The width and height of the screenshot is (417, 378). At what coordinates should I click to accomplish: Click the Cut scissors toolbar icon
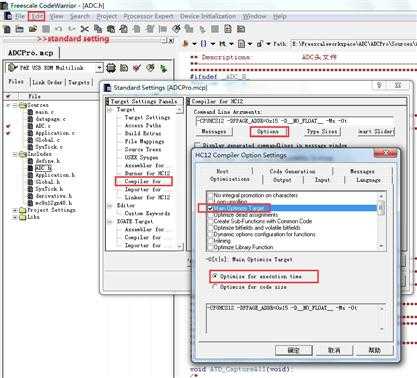pos(85,29)
